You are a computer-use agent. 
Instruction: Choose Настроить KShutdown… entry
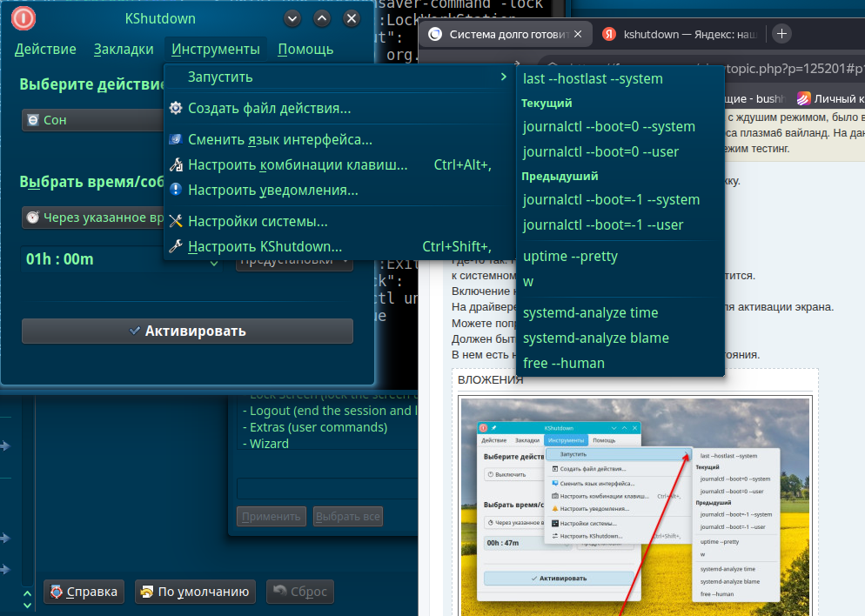[339, 246]
